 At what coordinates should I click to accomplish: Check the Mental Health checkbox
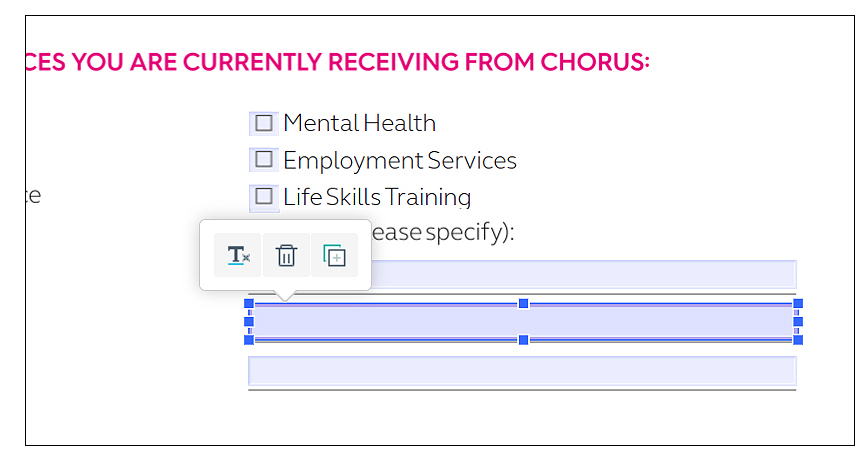tap(264, 123)
